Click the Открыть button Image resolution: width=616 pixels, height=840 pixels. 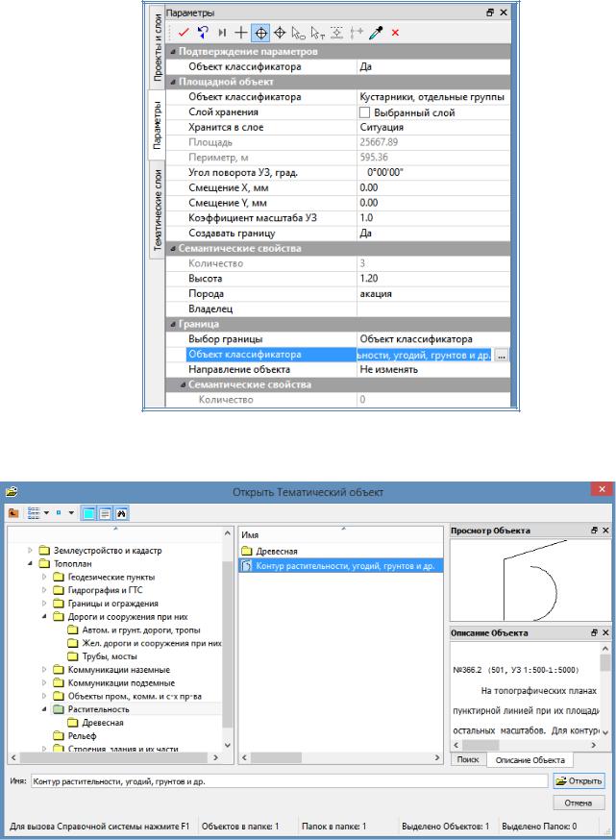(579, 781)
